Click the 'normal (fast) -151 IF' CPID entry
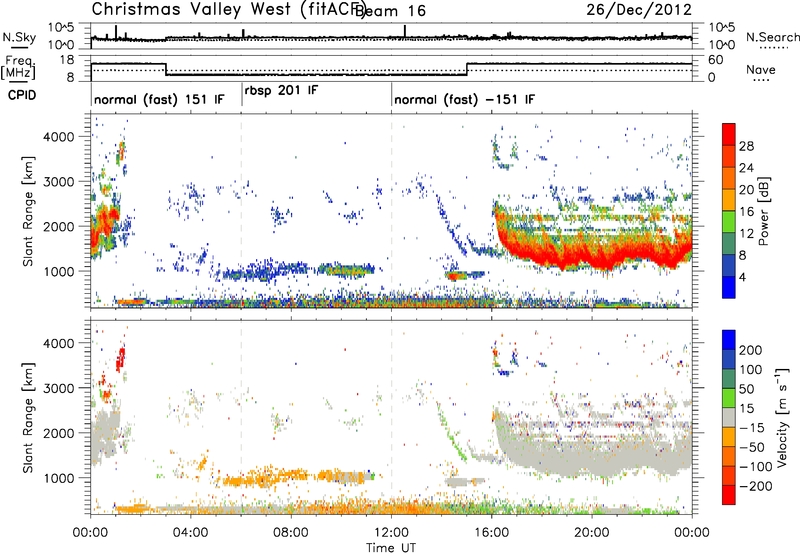Viewport: 800px width, 554px height. point(464,99)
